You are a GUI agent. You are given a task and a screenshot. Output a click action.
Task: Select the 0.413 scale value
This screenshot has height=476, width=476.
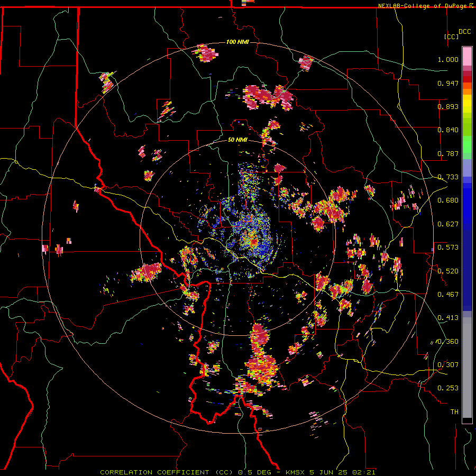pos(448,318)
